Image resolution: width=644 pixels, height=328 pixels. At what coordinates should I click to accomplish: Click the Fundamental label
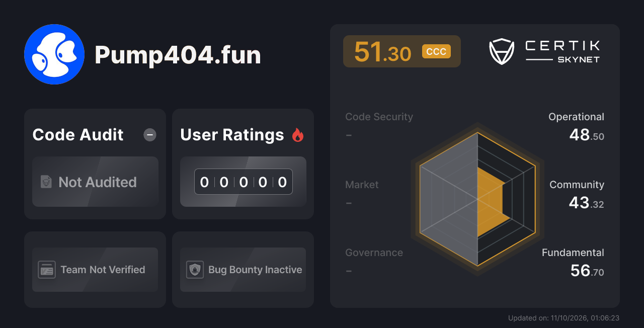tap(573, 253)
